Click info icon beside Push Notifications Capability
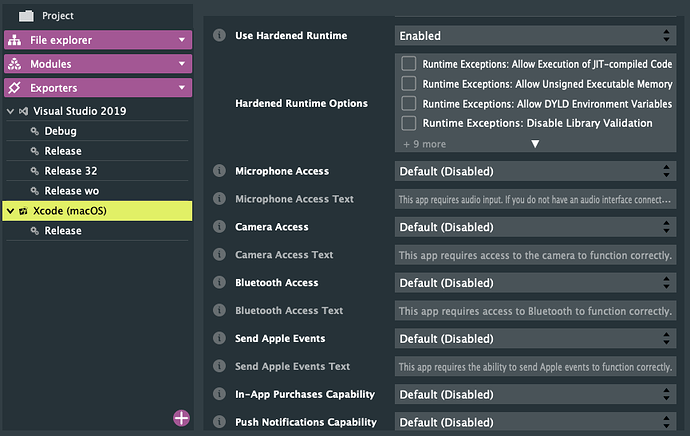 coord(219,423)
